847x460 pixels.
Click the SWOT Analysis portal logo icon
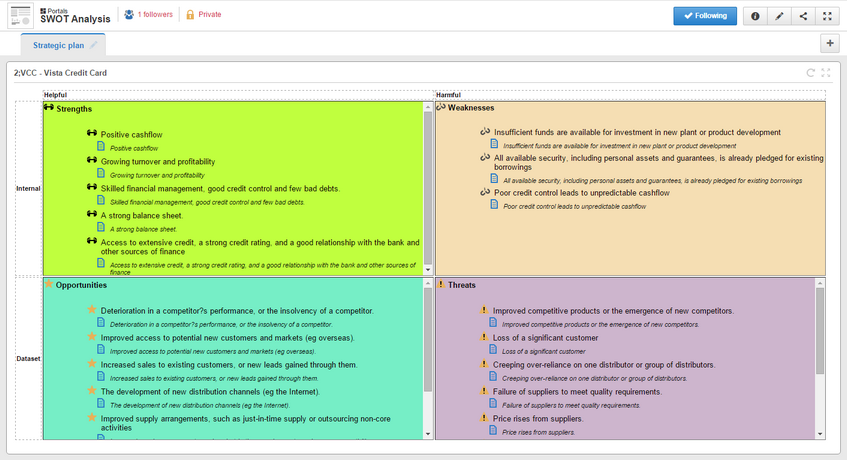tap(21, 16)
